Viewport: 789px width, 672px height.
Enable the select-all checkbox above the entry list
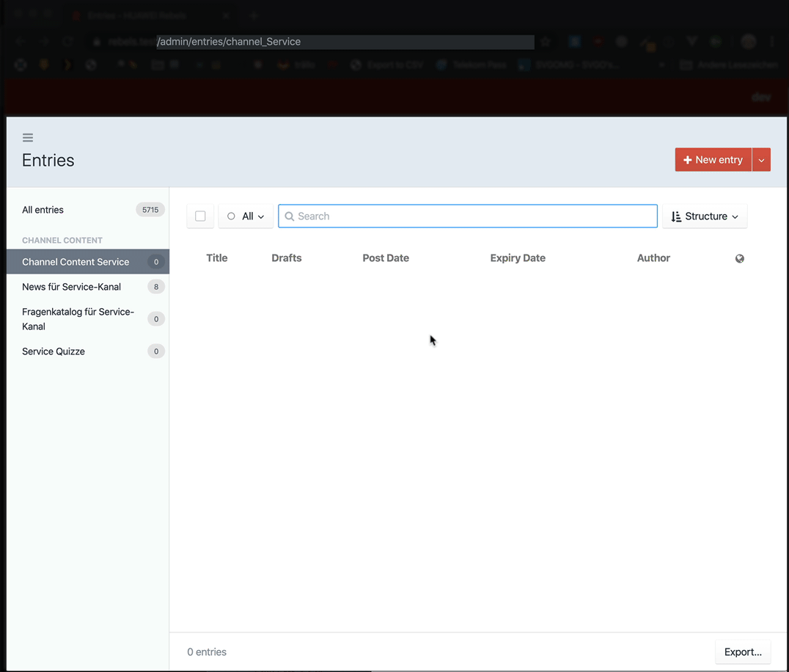pos(199,216)
